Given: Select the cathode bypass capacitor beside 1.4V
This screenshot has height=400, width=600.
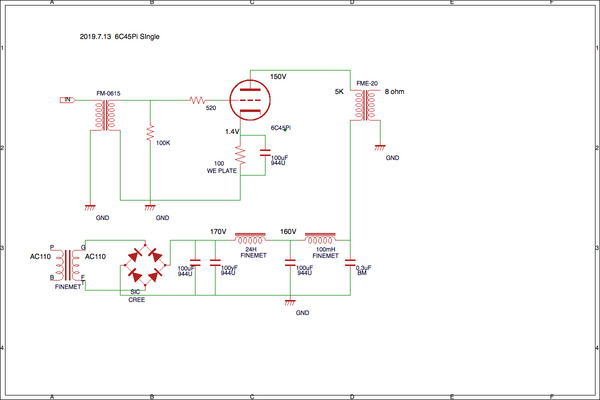Looking at the screenshot, I should [265, 153].
